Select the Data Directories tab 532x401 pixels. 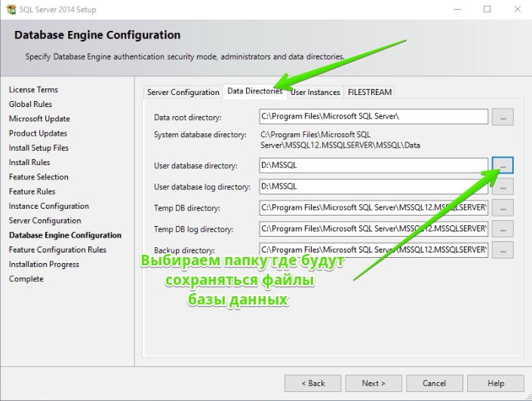point(255,91)
